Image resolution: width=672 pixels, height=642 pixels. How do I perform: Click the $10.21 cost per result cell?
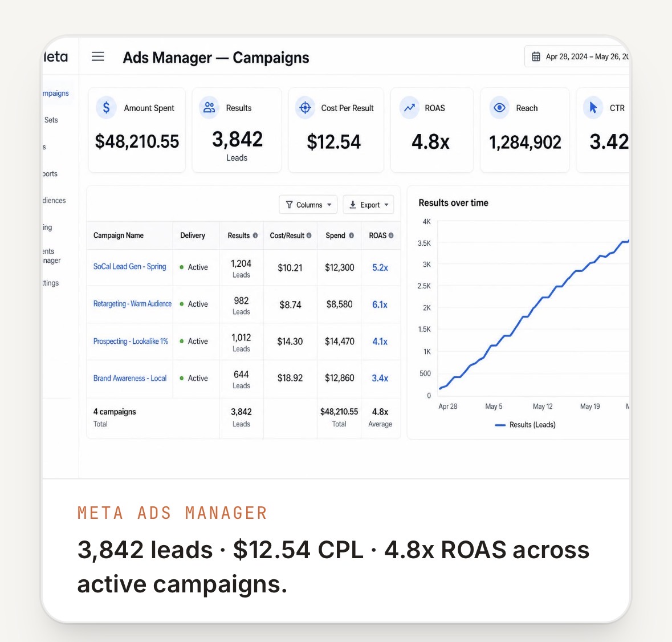(x=290, y=268)
